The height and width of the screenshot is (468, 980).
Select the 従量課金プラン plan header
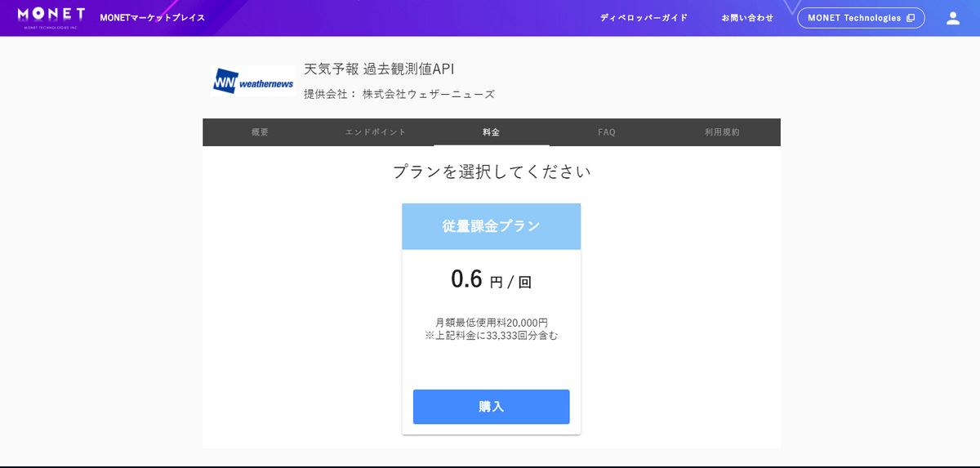click(492, 226)
